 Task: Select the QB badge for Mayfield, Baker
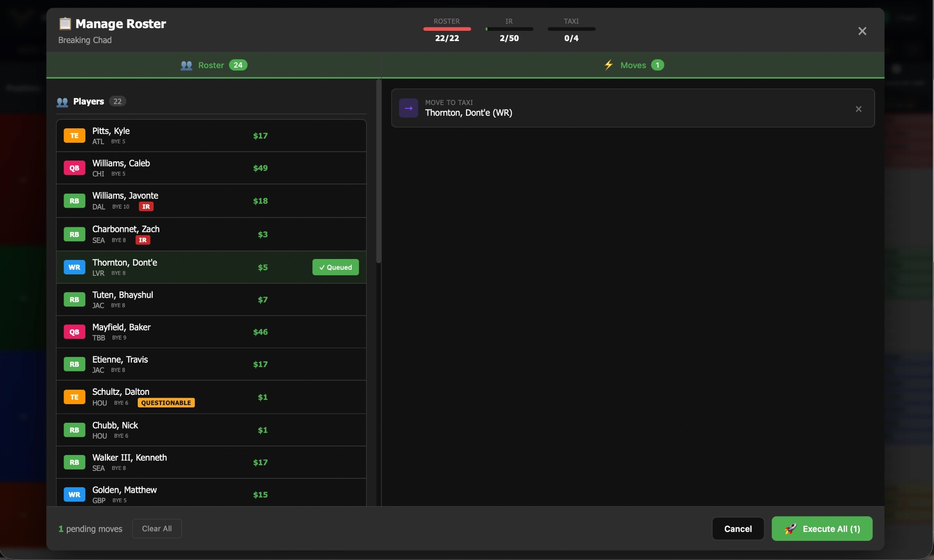74,332
